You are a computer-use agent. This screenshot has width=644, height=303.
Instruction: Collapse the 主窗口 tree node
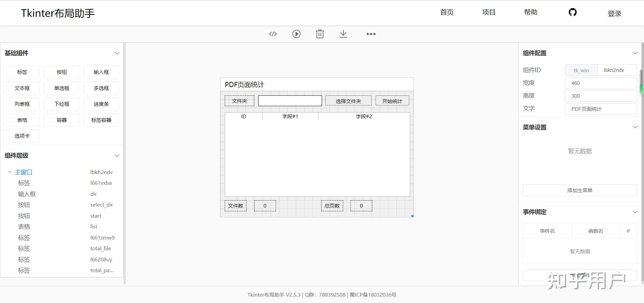click(x=9, y=172)
